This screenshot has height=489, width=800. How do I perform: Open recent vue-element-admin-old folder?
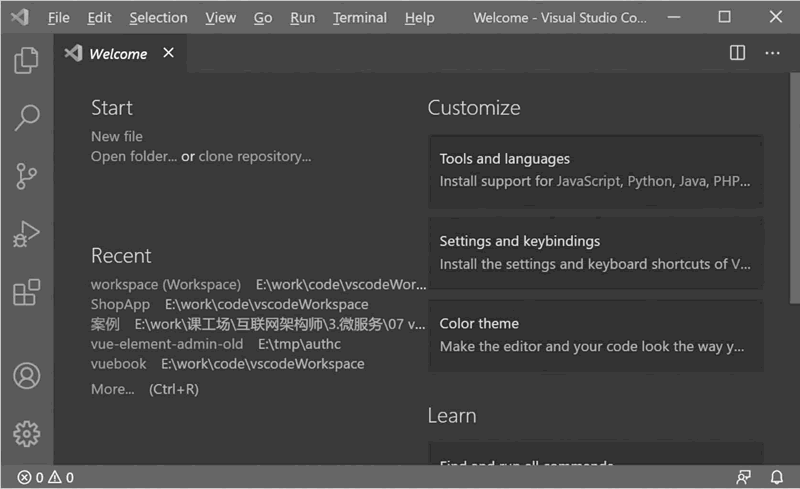(x=167, y=344)
